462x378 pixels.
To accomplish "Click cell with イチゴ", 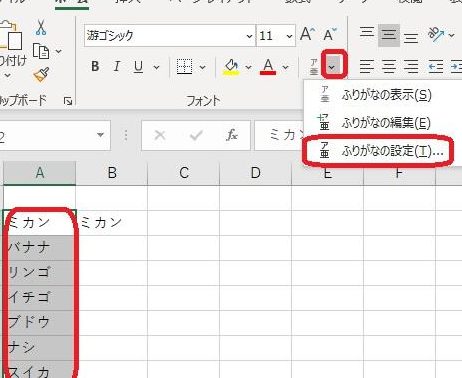I will click(x=40, y=298).
